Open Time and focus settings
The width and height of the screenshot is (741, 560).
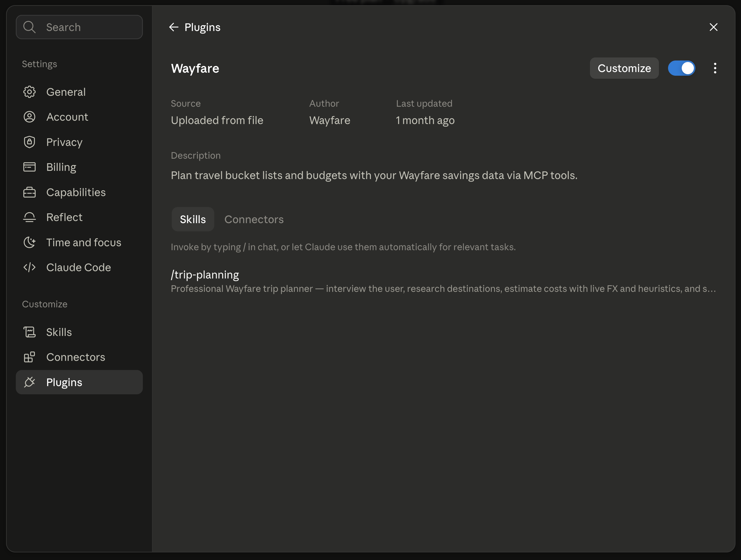coord(79,242)
